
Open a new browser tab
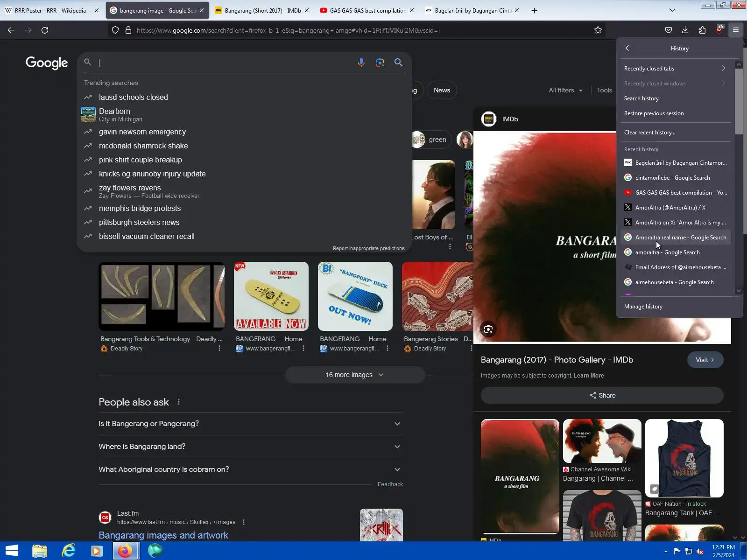(x=534, y=10)
